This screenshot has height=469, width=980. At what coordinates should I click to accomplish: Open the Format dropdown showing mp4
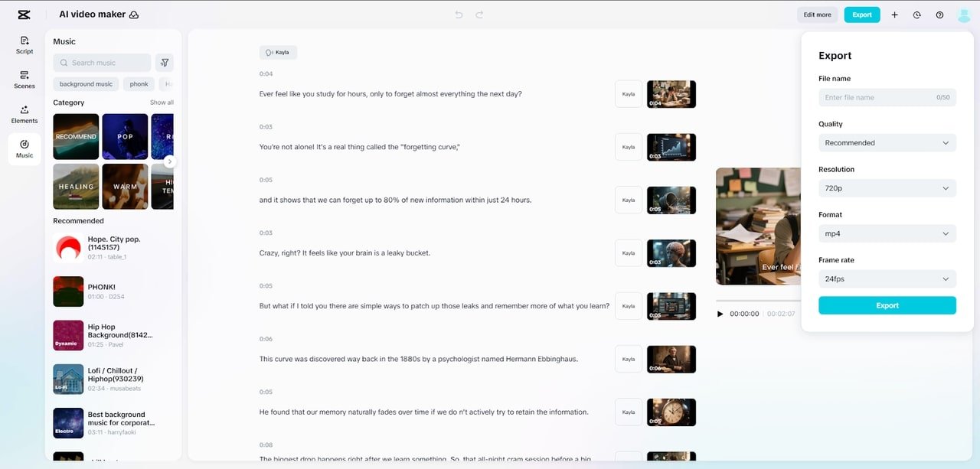(887, 233)
